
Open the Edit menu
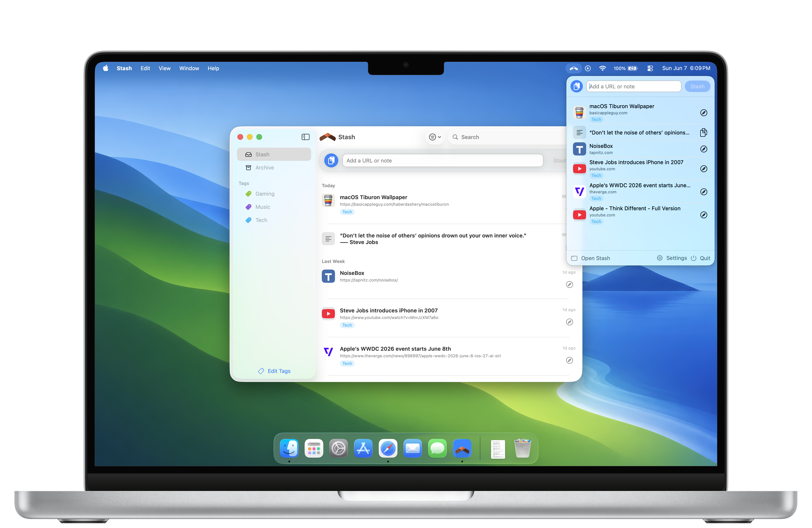(x=145, y=68)
